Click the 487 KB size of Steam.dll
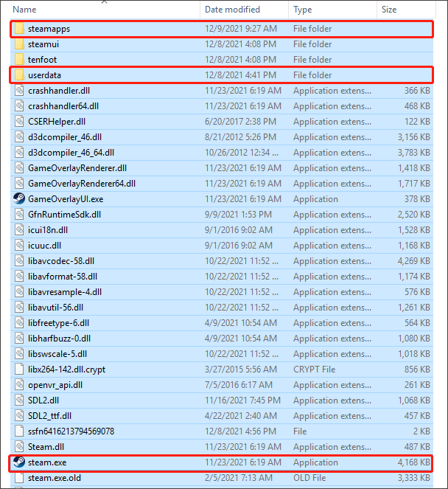 pyautogui.click(x=417, y=446)
